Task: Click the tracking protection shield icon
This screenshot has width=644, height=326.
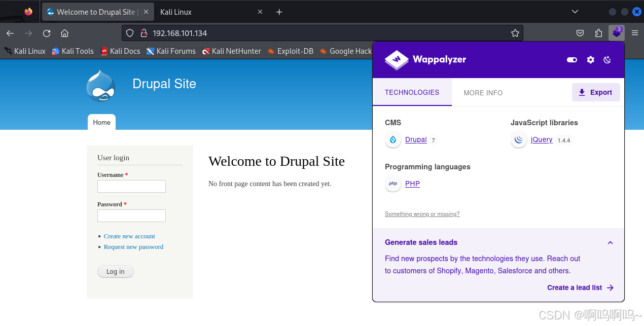Action: tap(130, 33)
